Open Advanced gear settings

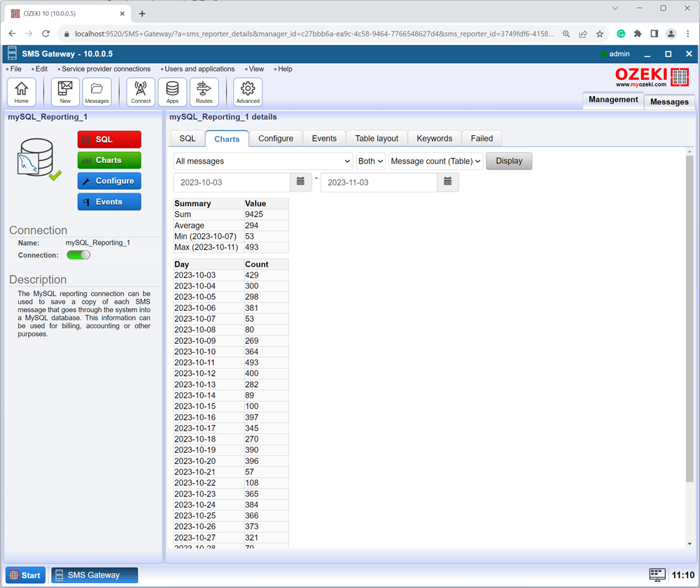pos(248,92)
